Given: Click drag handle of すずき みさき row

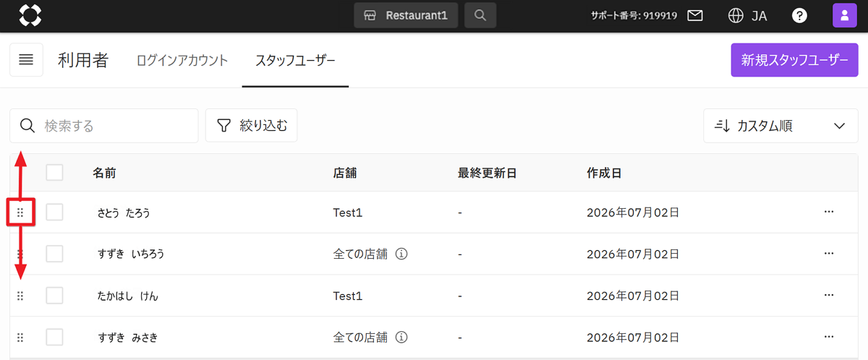Looking at the screenshot, I should coord(20,337).
